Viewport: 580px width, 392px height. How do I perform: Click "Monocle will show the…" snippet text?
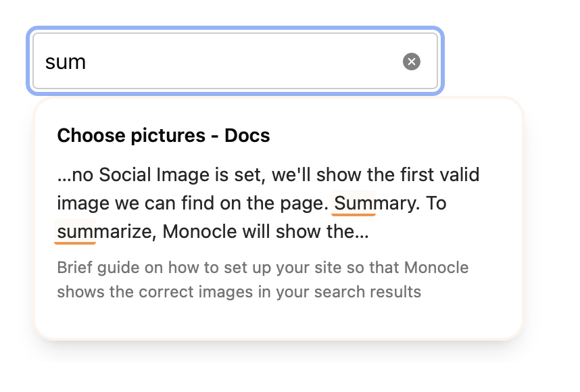[266, 232]
